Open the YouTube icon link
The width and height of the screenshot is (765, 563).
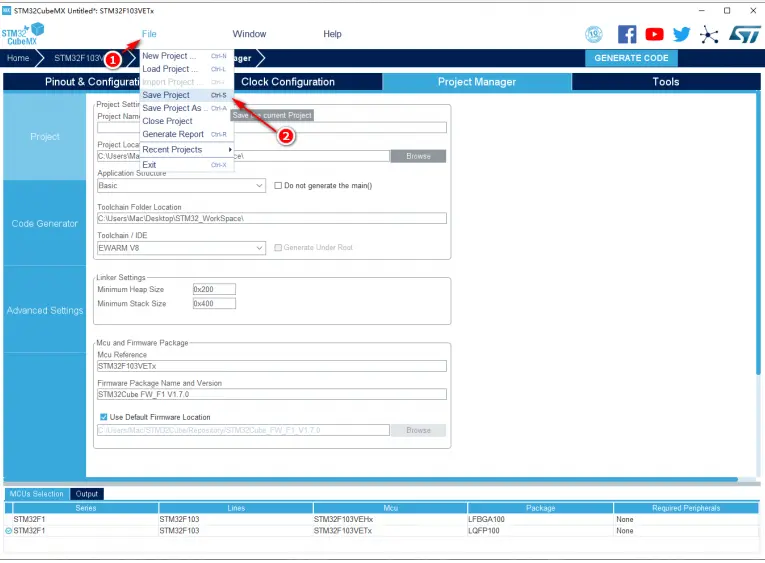tap(654, 34)
